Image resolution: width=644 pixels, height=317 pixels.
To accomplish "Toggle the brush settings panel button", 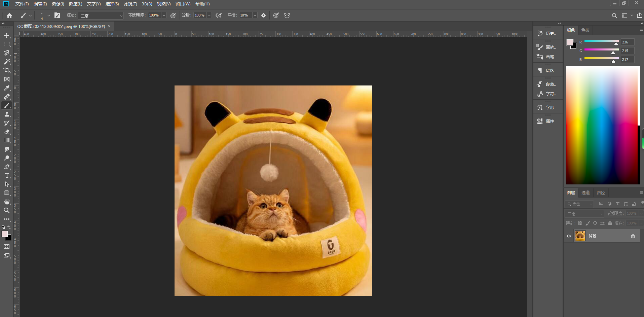I will click(x=57, y=15).
